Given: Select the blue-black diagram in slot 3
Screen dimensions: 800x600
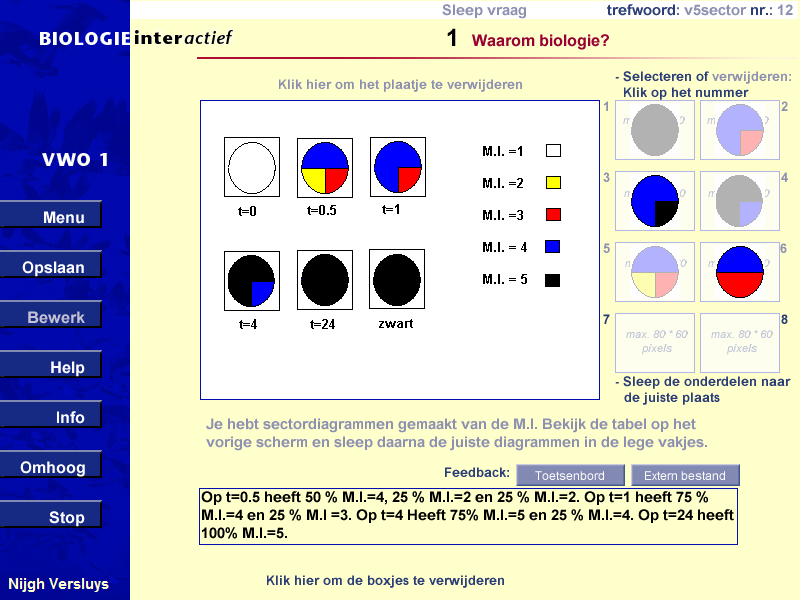Looking at the screenshot, I should (654, 200).
